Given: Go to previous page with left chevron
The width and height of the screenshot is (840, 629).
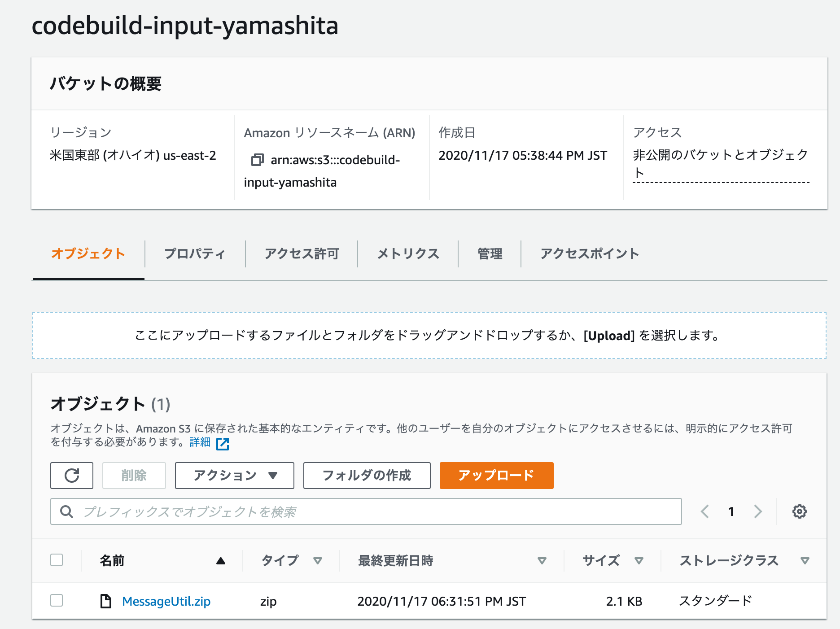Looking at the screenshot, I should pyautogui.click(x=705, y=511).
